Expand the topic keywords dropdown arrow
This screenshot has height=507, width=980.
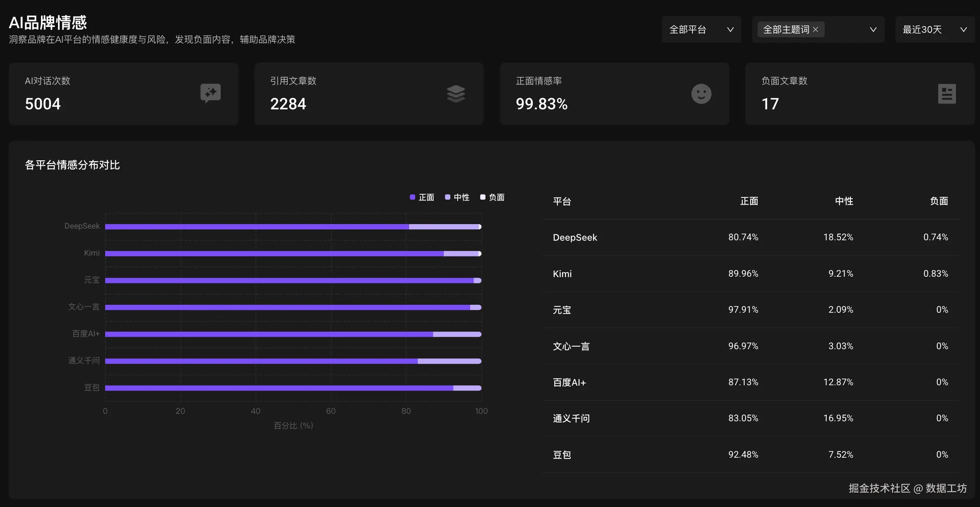pos(873,29)
